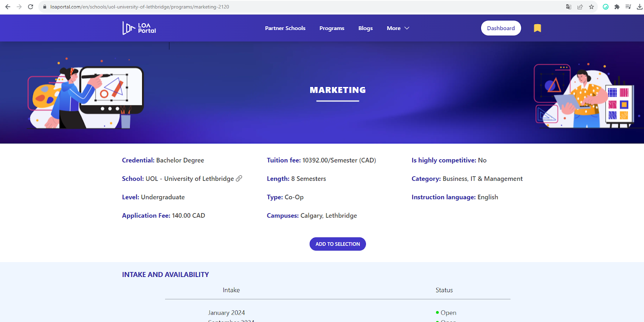Screen dimensions: 644x322
Task: Click the left artist illustration in banner
Action: pos(86,94)
